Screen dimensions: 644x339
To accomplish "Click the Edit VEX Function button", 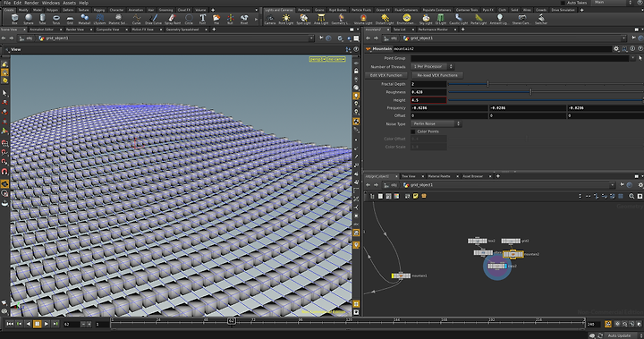I will [x=386, y=75].
